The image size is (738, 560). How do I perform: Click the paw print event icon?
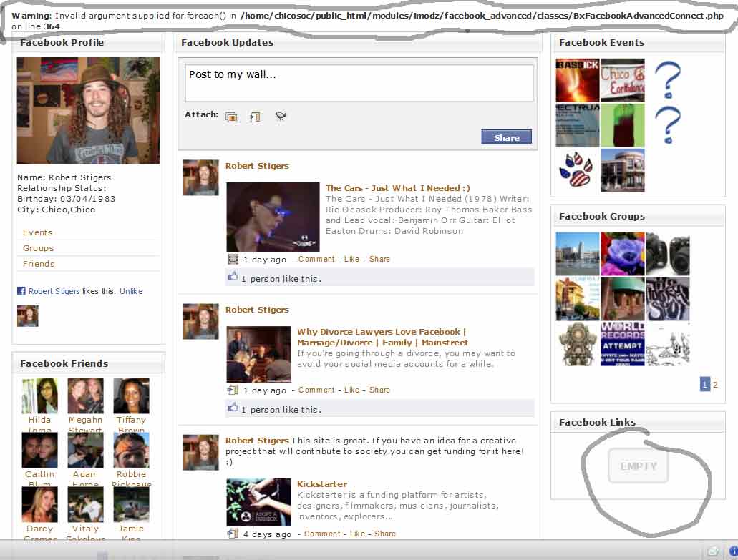coord(578,170)
